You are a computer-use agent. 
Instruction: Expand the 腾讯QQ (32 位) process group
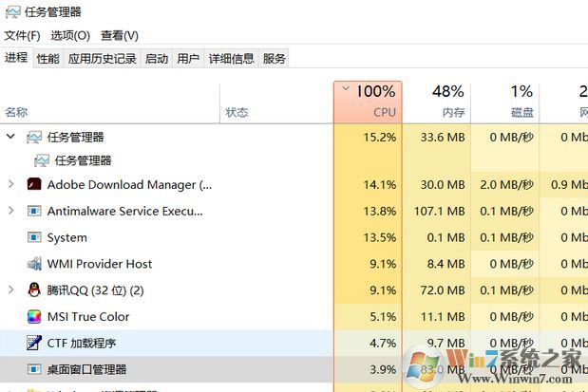[10, 290]
